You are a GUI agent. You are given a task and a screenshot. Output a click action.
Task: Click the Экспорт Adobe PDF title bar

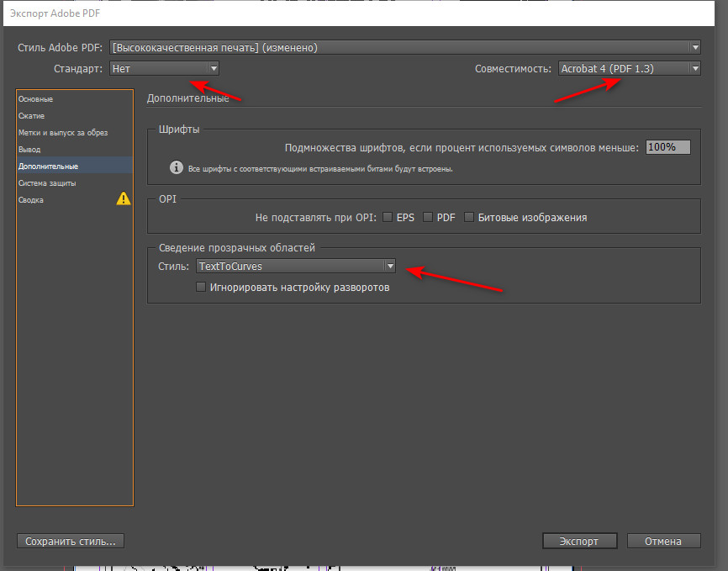358,13
